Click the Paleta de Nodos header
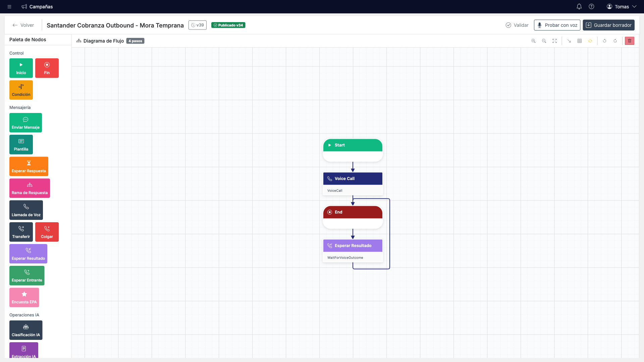 pos(28,40)
